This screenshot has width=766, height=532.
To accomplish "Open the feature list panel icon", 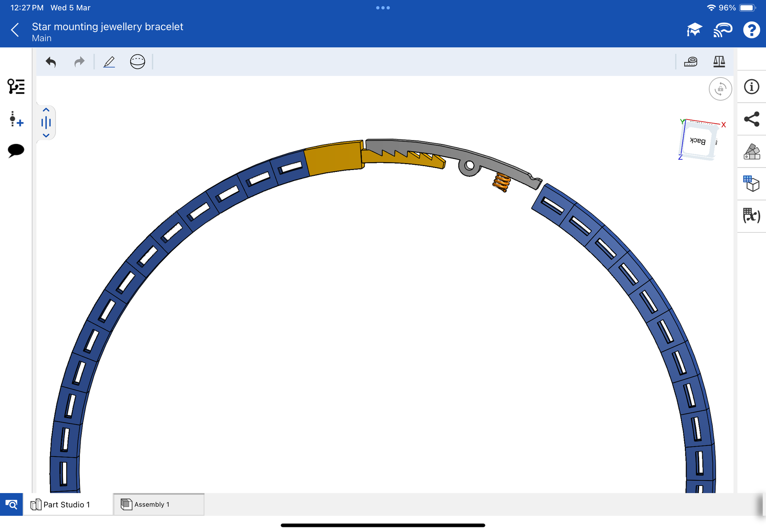I will [16, 87].
